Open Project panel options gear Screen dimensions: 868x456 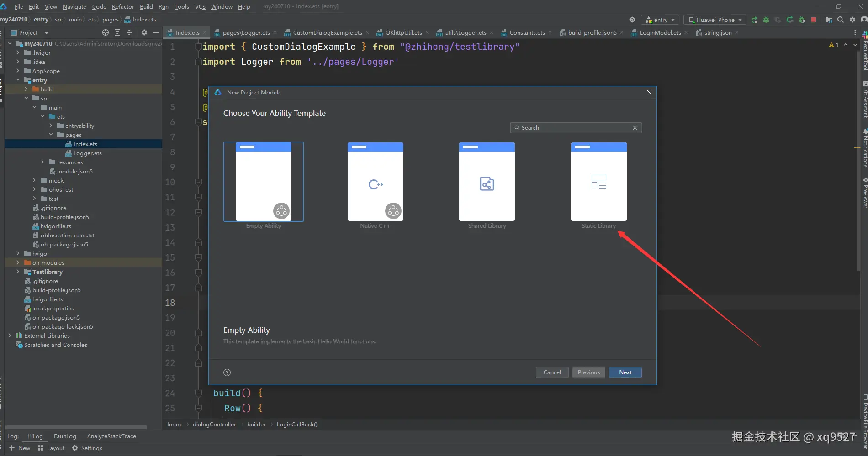click(144, 32)
